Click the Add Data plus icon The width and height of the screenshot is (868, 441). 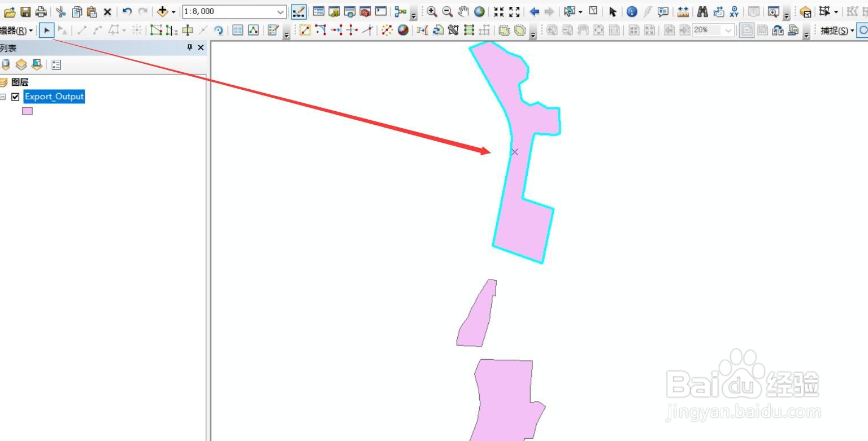[163, 11]
